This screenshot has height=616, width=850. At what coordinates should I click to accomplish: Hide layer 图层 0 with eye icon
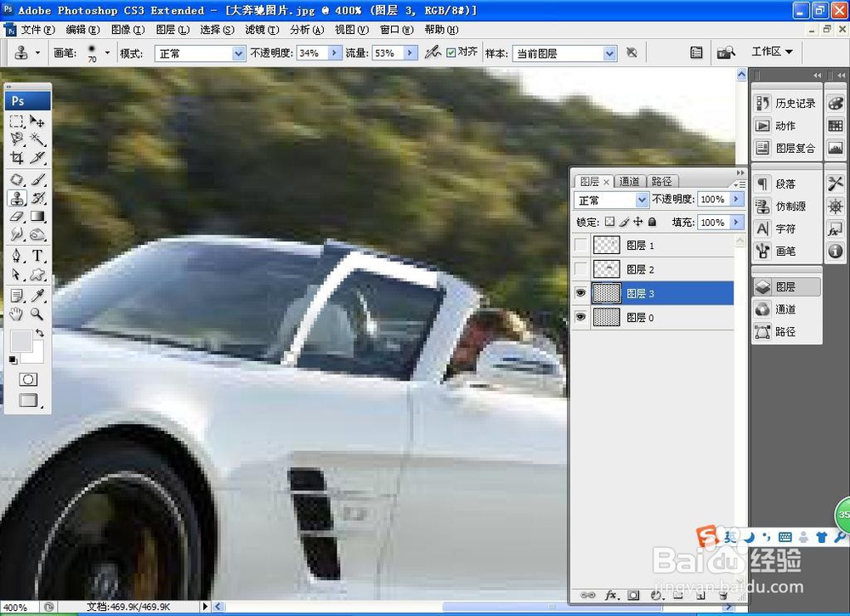point(581,317)
